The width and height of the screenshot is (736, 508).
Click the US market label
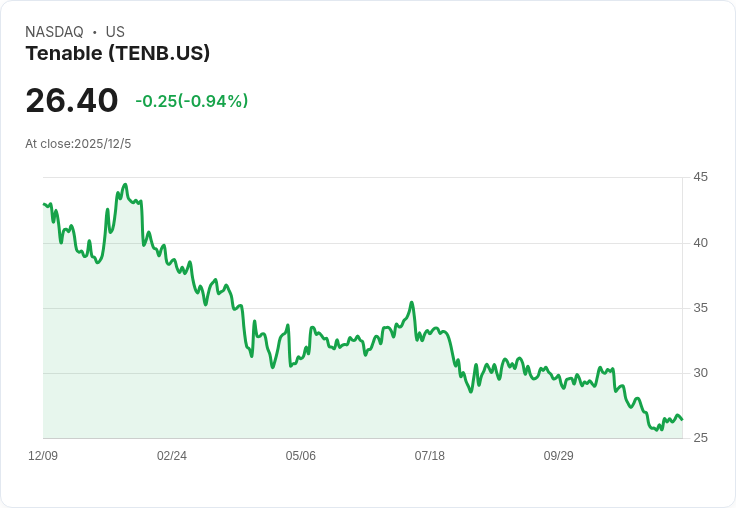[115, 32]
